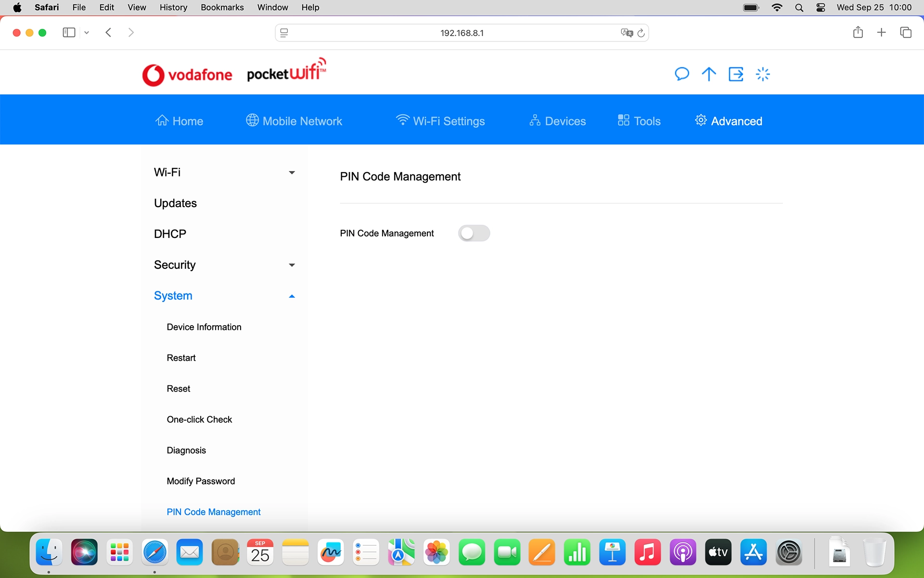
Task: Select Modify Password in System menu
Action: pos(201,481)
